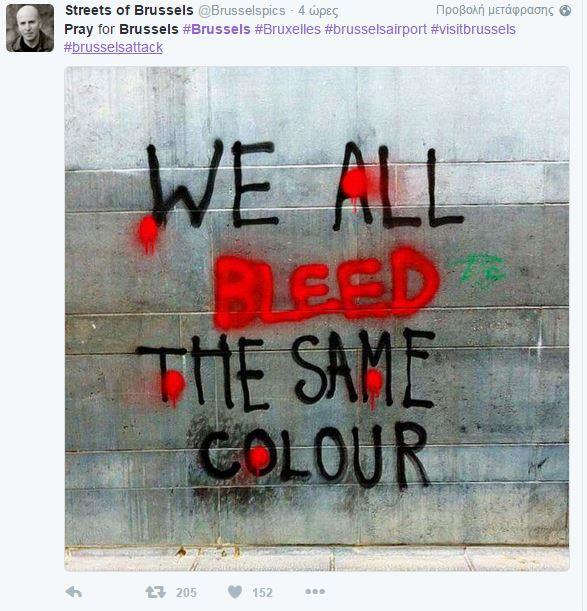Open the profile avatar photo
587x611 pixels.
(30, 28)
